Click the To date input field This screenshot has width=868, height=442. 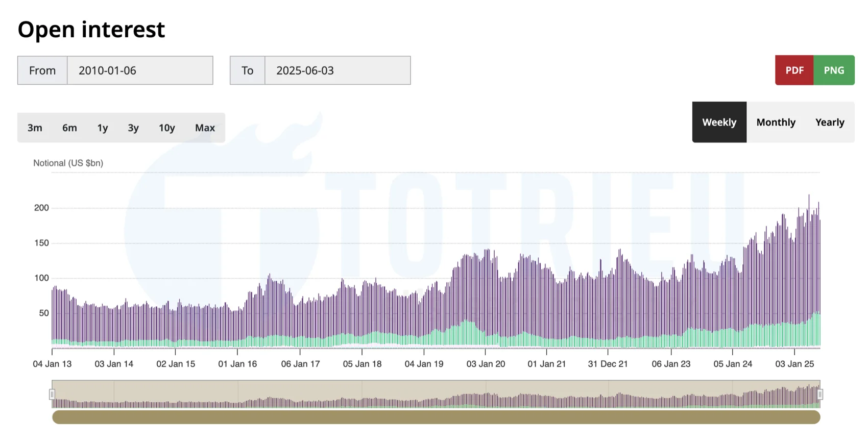pos(337,70)
